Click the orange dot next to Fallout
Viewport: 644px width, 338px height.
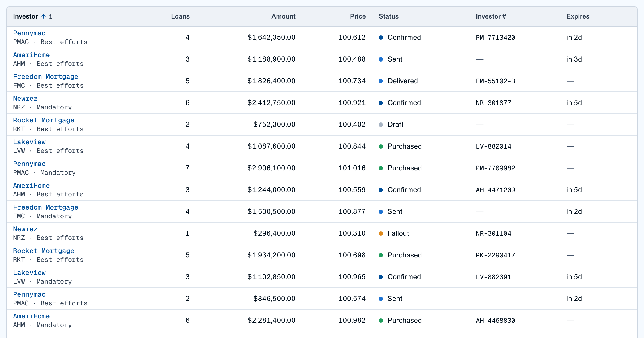tap(381, 233)
